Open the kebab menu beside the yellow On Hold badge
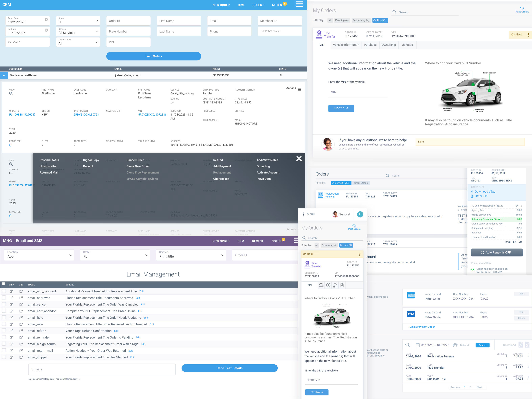Viewport: 532px width, 399px height. click(528, 35)
